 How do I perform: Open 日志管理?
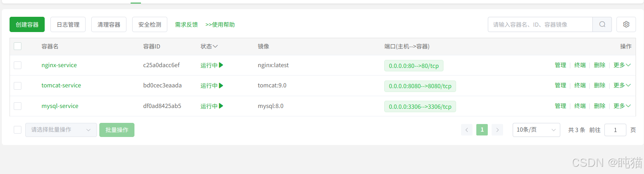pos(68,24)
